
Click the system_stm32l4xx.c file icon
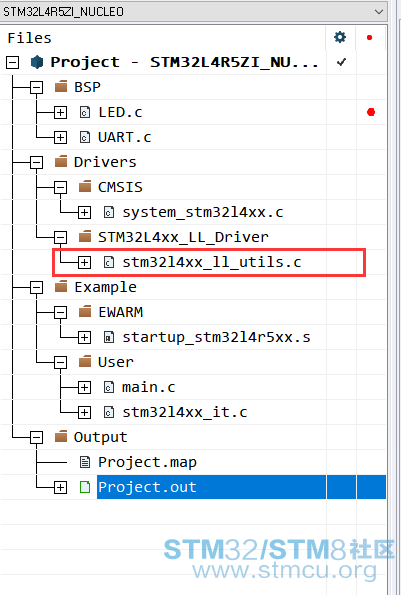pos(109,212)
